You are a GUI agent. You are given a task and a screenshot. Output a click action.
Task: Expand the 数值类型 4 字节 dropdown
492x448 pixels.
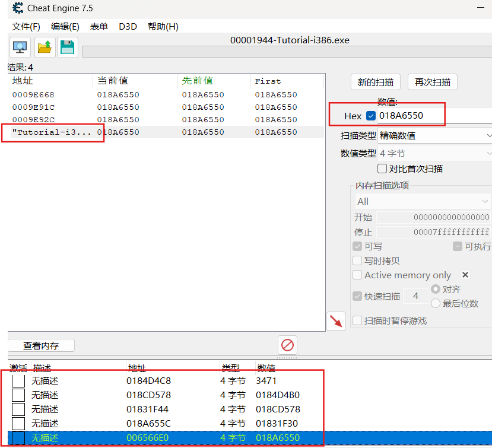(434, 153)
